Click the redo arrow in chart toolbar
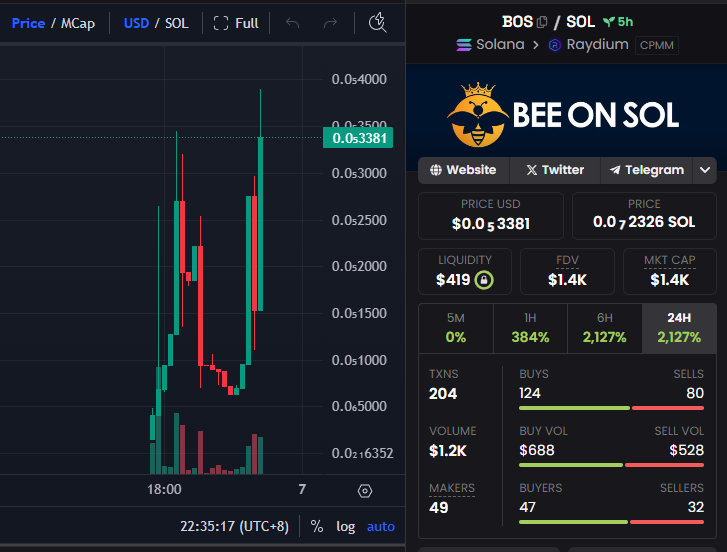The image size is (727, 552). pos(330,23)
